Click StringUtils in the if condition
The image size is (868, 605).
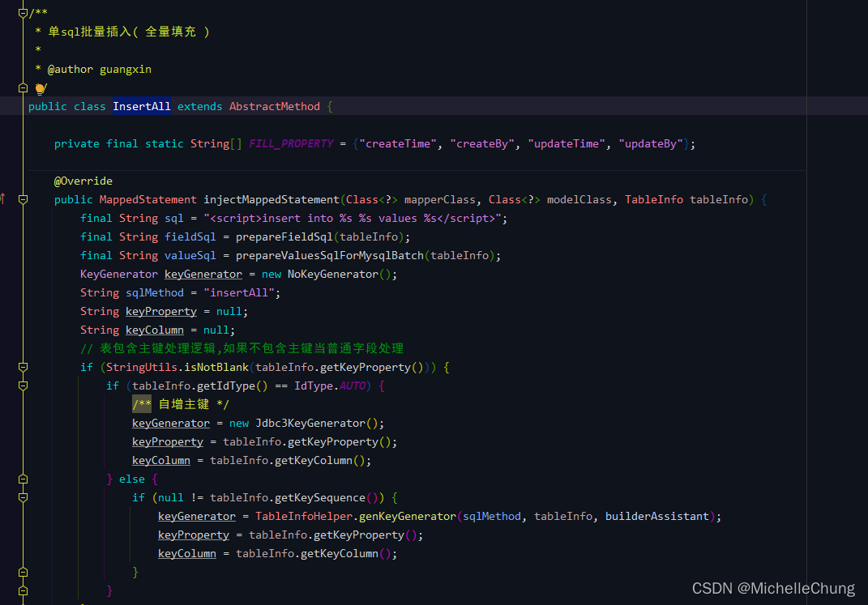(142, 367)
